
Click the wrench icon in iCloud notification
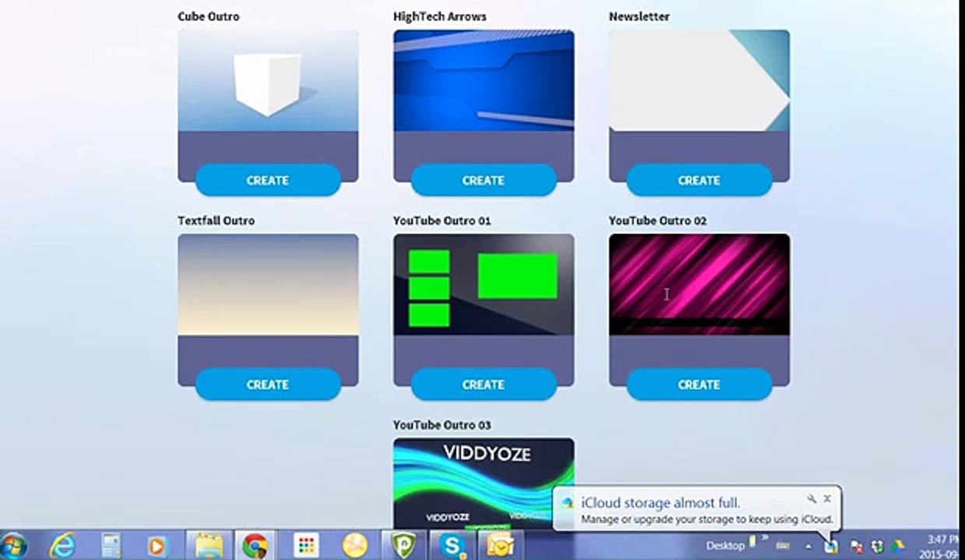[x=811, y=499]
